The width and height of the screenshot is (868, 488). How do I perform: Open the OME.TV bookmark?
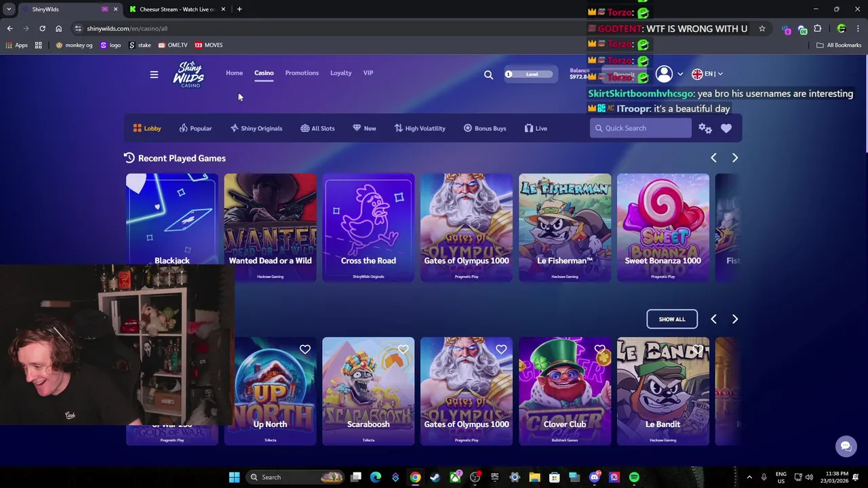(x=173, y=45)
